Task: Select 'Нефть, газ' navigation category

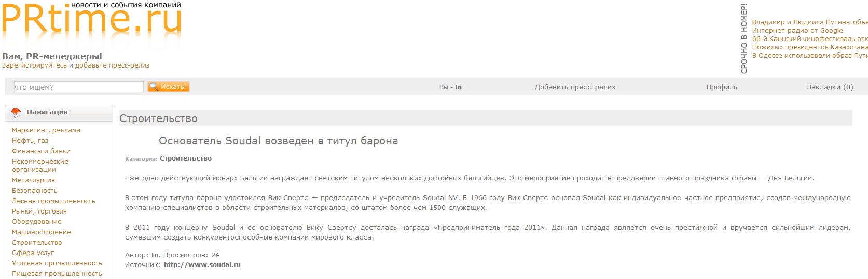Action: point(30,140)
